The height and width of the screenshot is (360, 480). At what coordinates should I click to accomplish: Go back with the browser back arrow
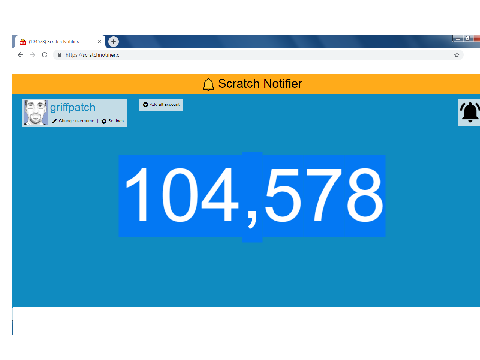[x=20, y=55]
